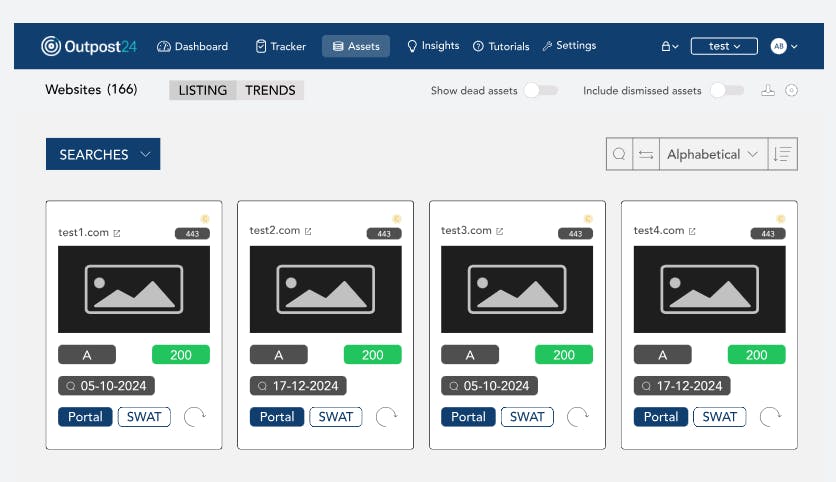Enable Include dismissed assets toggle
Viewport: 836px width, 482px height.
(x=727, y=91)
